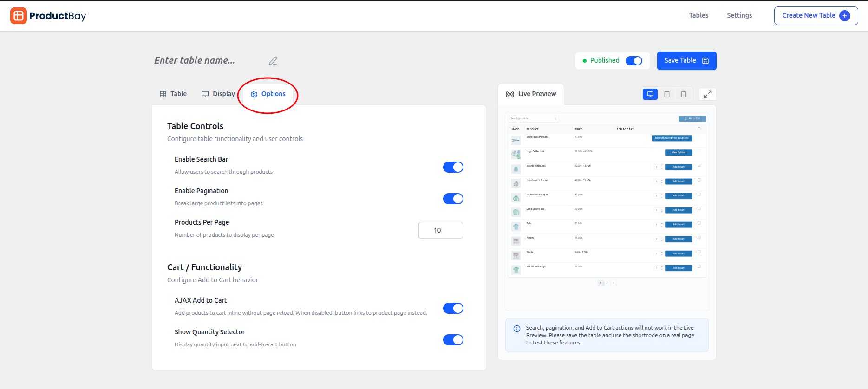The height and width of the screenshot is (389, 868).
Task: Check the T-Shirt with Logo row checkbox
Action: [699, 266]
